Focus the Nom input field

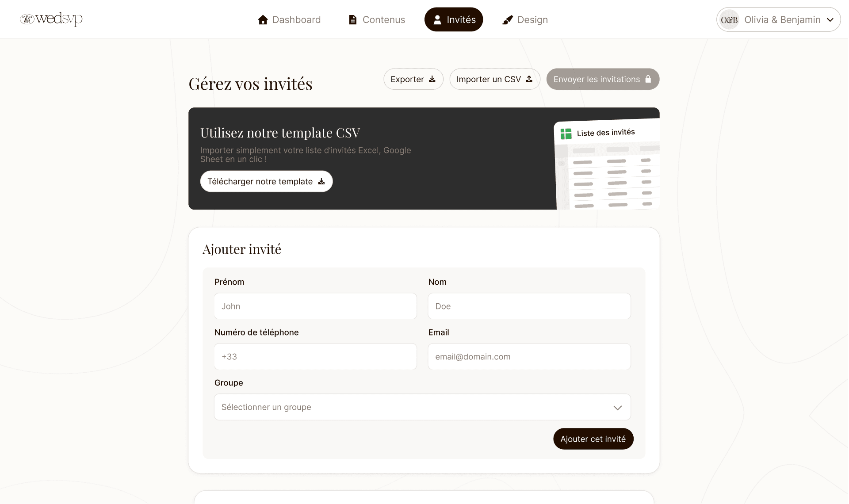[x=529, y=306]
